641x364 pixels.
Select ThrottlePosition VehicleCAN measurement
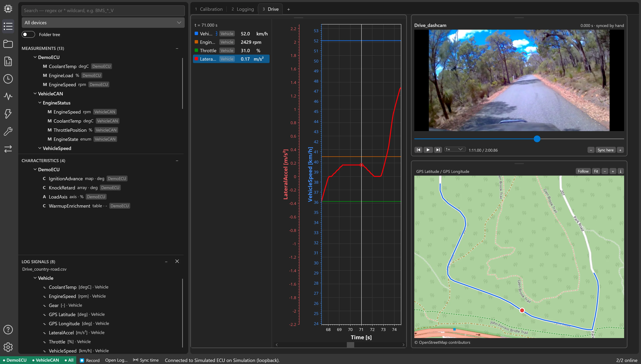coord(82,130)
